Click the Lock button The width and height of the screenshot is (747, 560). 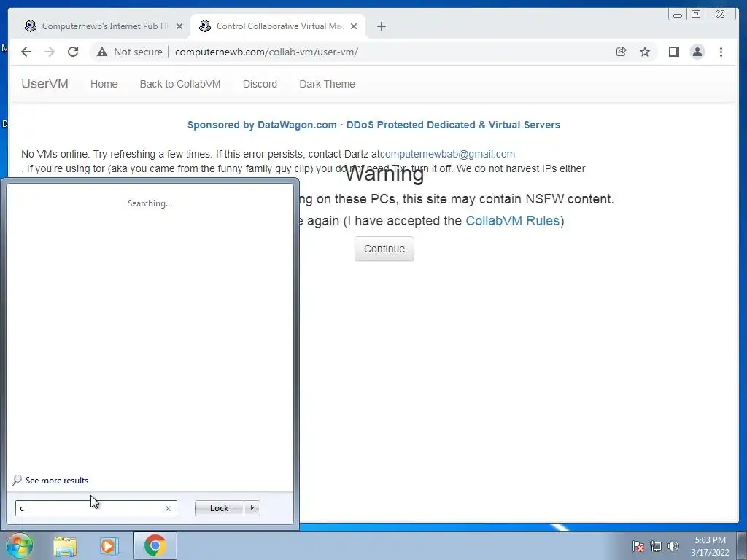pos(219,508)
